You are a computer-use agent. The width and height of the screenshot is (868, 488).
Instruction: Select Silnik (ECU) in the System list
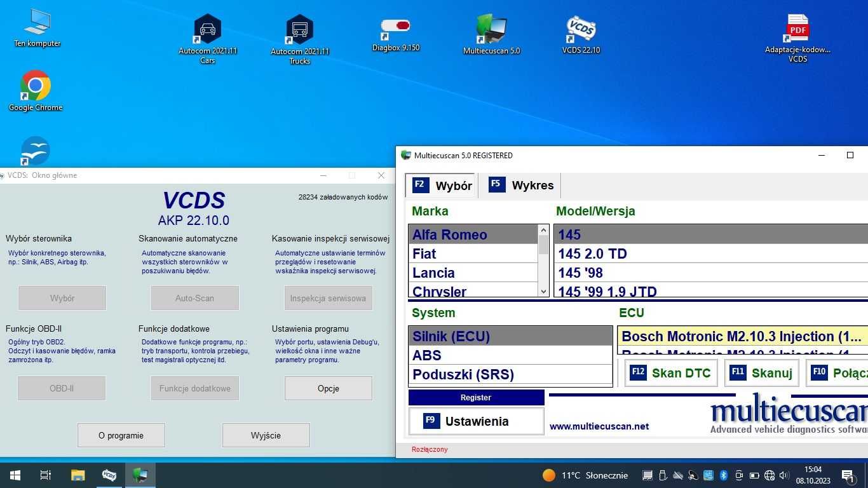point(510,336)
